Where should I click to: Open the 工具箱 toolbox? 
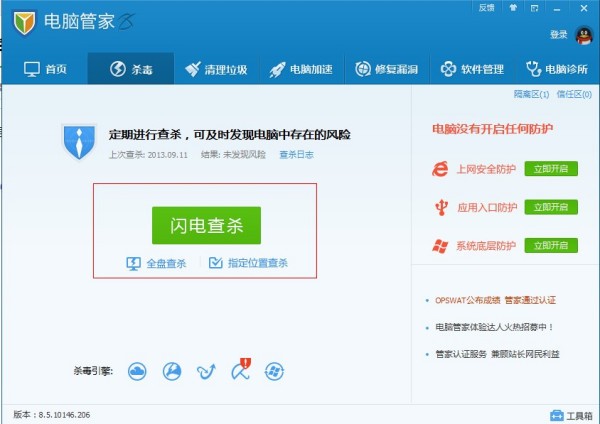pyautogui.click(x=572, y=416)
